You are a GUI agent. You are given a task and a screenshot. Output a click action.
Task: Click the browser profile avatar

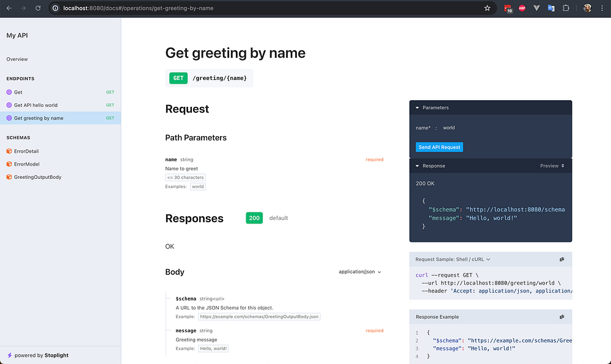(x=587, y=8)
